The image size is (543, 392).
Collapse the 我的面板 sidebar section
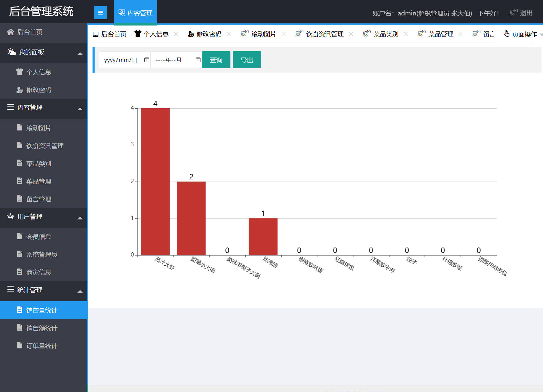80,53
